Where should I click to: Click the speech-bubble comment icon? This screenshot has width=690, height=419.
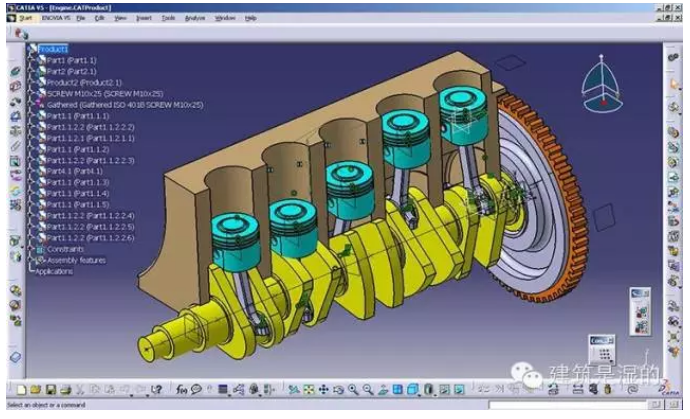196,390
